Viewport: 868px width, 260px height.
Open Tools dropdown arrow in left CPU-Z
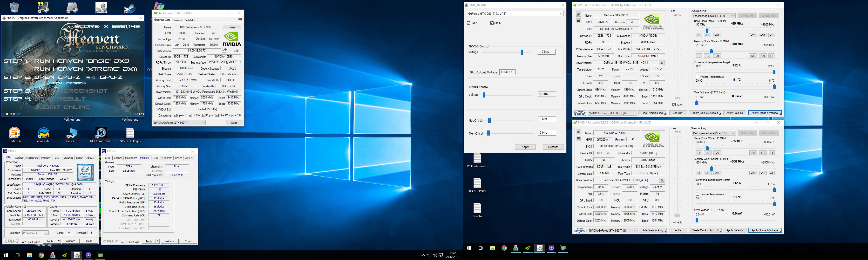pyautogui.click(x=59, y=241)
